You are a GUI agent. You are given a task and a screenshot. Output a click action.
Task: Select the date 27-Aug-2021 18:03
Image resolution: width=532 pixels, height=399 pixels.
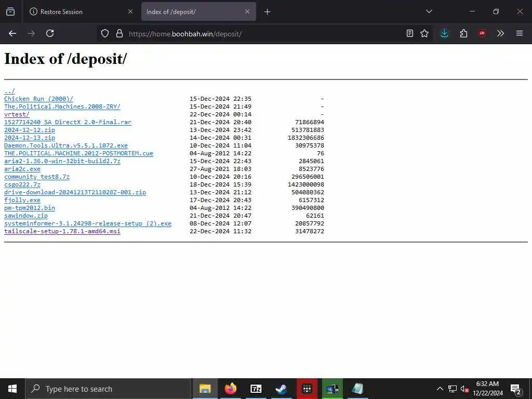point(220,169)
